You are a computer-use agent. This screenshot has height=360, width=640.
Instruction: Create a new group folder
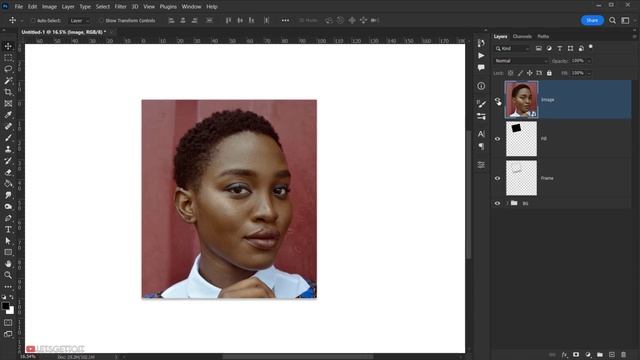click(x=600, y=355)
